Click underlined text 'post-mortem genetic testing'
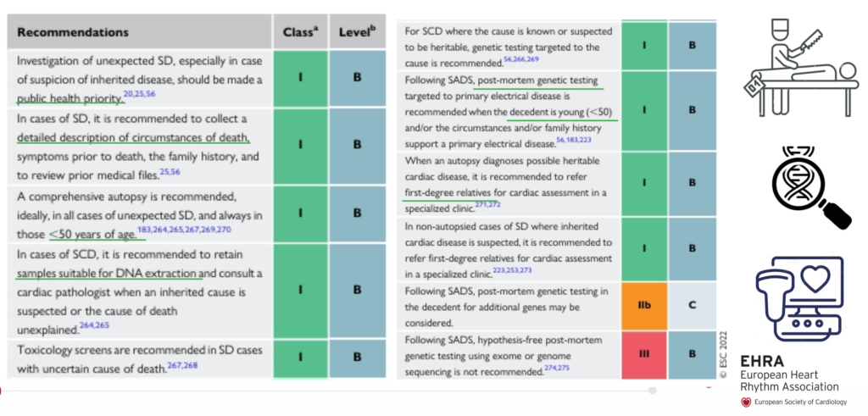This screenshot has width=868, height=416. [x=537, y=80]
